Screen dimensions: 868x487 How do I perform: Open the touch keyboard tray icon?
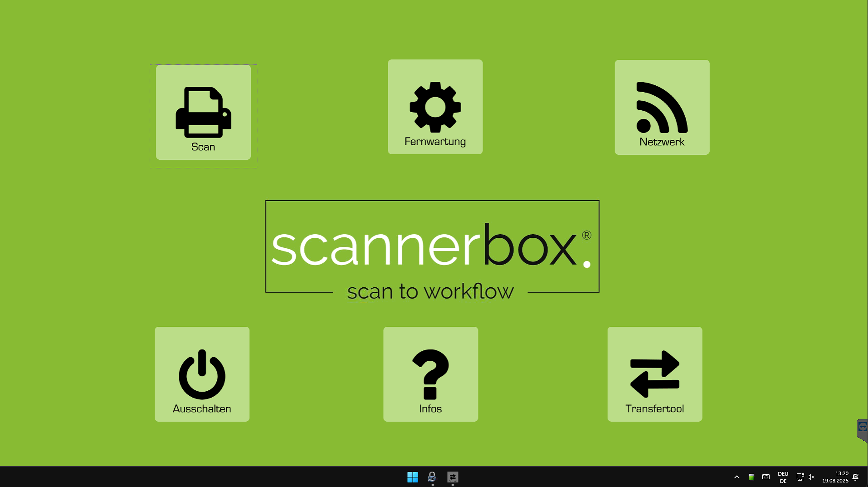(x=766, y=477)
